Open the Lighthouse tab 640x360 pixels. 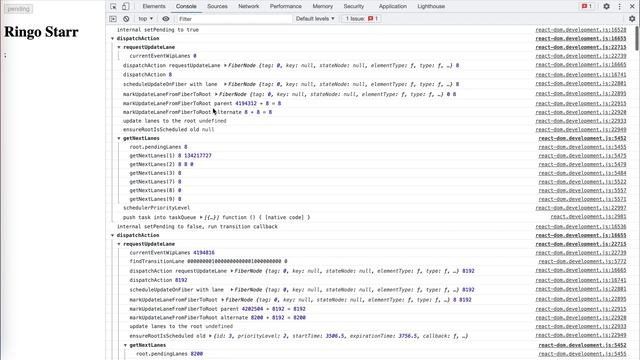pos(431,7)
